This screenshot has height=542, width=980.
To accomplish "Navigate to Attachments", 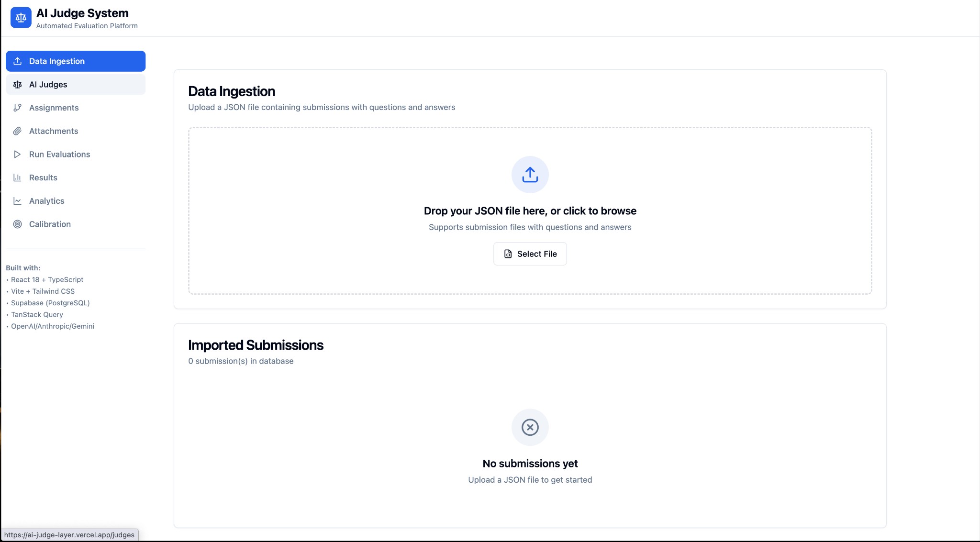I will point(76,131).
